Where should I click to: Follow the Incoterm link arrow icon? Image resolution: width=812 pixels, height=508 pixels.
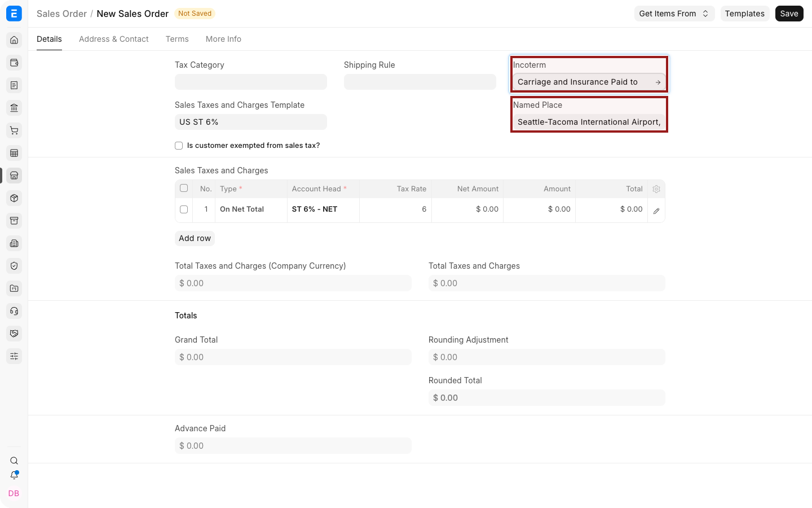tap(658, 82)
